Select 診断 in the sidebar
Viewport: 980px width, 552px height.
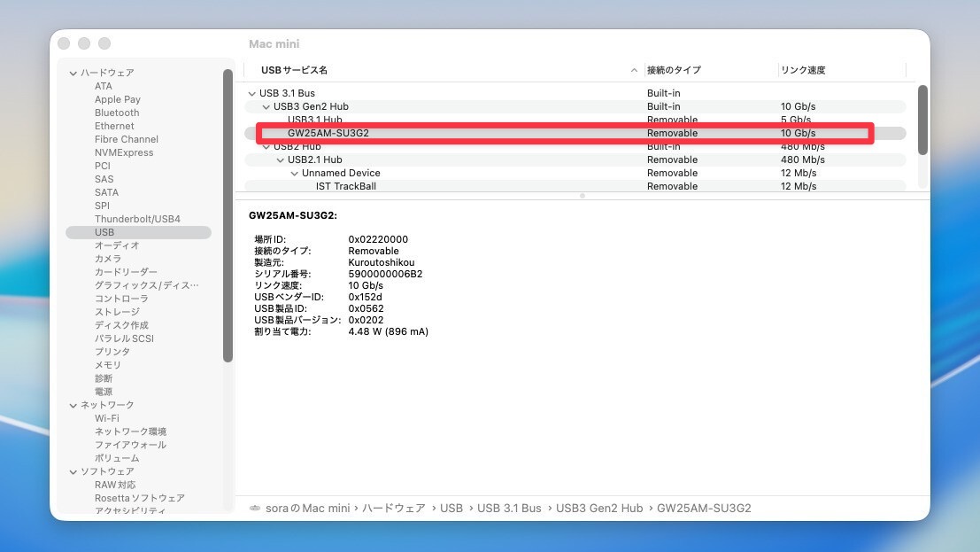point(104,378)
